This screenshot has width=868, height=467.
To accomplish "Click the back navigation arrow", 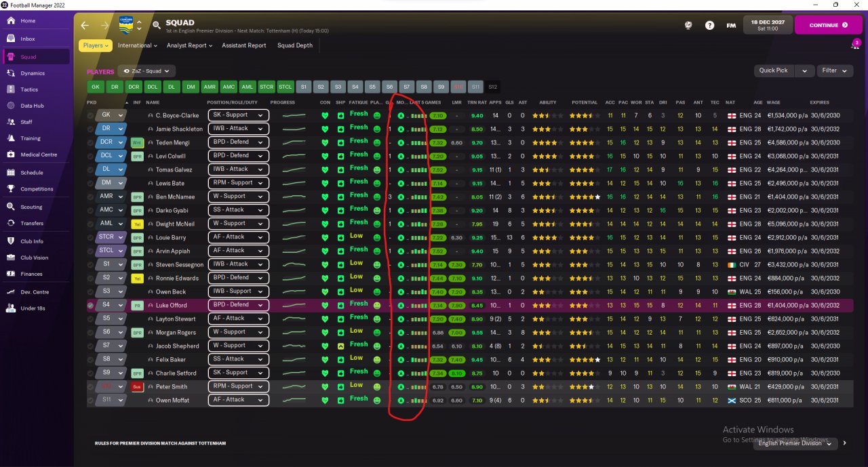I will pos(85,26).
